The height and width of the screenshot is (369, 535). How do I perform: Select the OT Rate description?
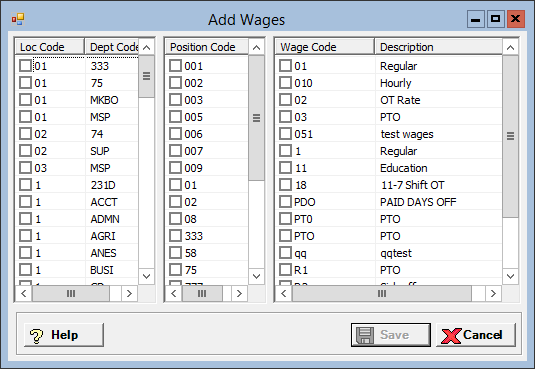pyautogui.click(x=400, y=100)
